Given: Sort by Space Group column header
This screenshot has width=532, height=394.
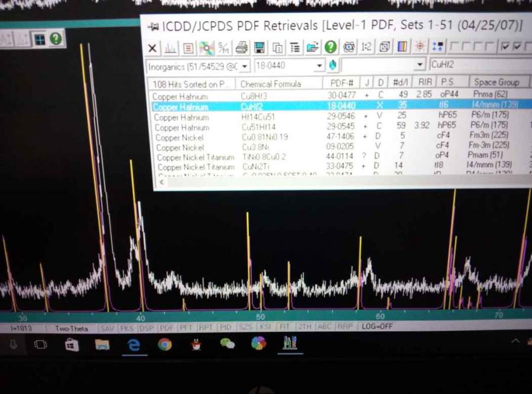Looking at the screenshot, I should click(499, 82).
